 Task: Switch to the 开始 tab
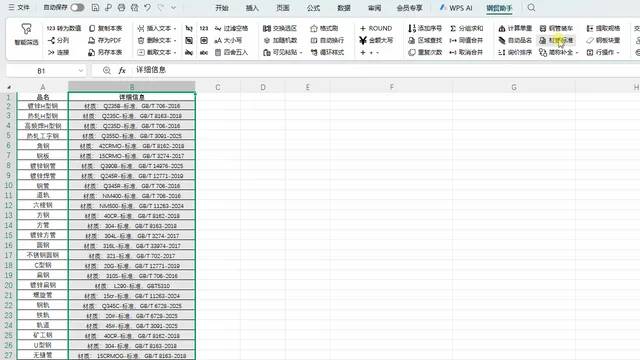point(222,8)
